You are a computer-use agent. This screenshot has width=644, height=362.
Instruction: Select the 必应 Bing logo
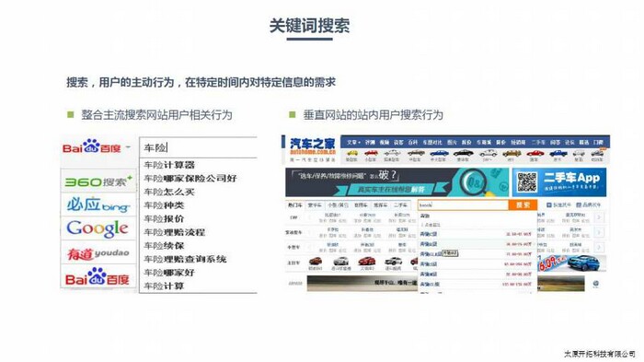pos(98,204)
